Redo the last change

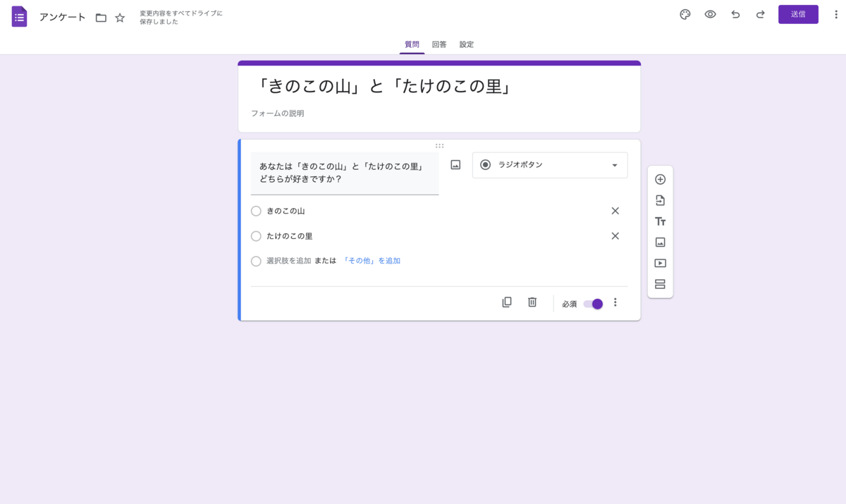(x=760, y=15)
